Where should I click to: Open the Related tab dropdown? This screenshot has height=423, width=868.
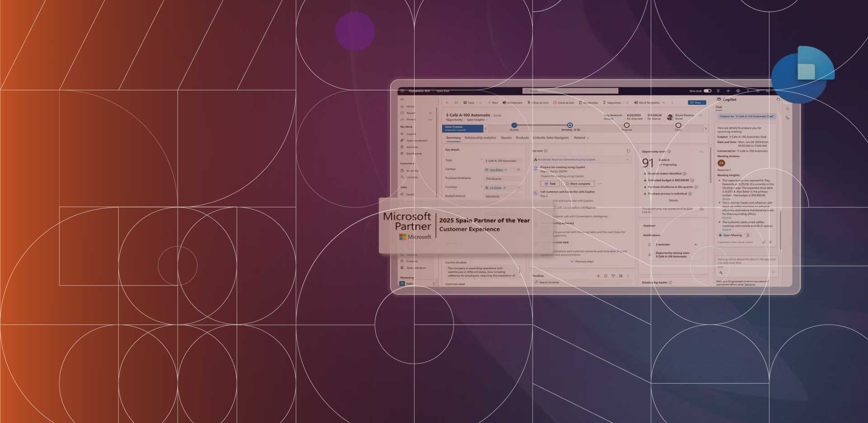[582, 138]
